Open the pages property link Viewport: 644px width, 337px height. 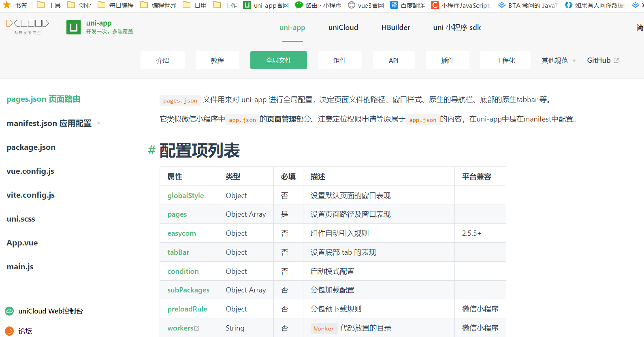(177, 215)
